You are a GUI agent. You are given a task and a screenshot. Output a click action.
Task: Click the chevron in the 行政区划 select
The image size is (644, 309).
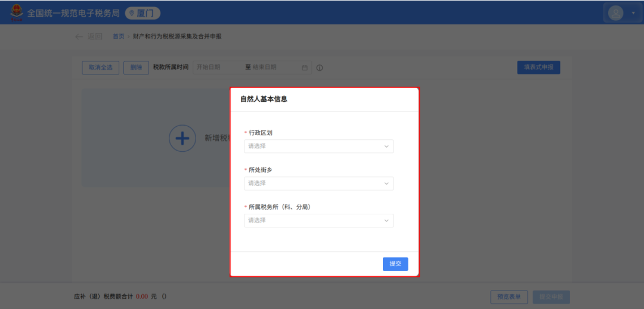[x=386, y=146]
